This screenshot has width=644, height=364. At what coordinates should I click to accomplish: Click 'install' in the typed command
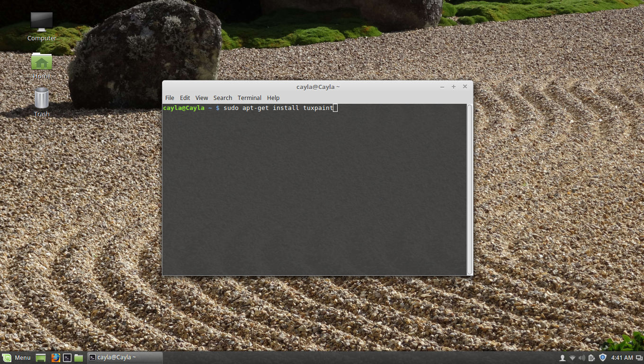[x=286, y=108]
